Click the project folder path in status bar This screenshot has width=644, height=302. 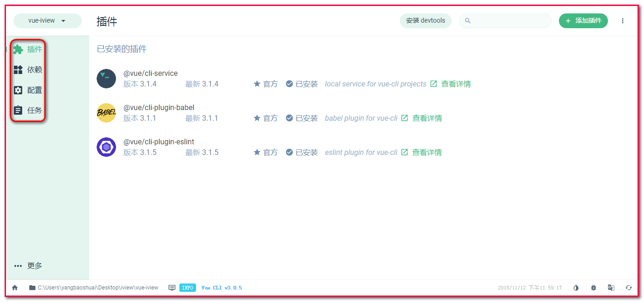point(93,288)
